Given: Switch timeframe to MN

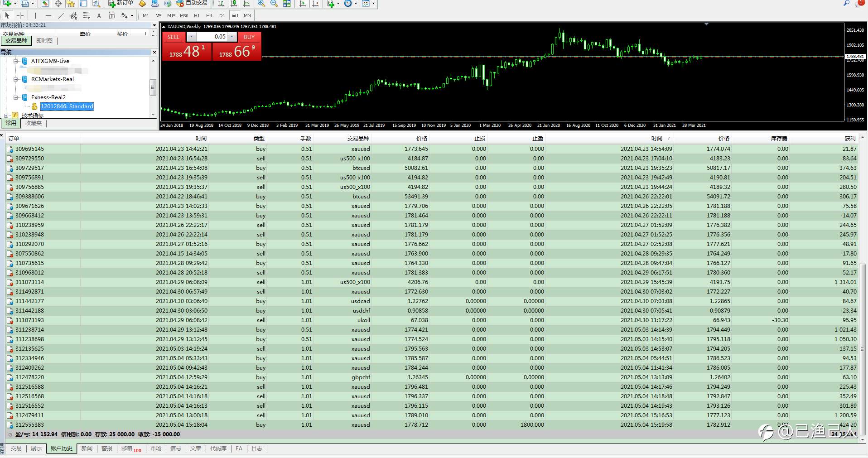Looking at the screenshot, I should click(x=247, y=15).
